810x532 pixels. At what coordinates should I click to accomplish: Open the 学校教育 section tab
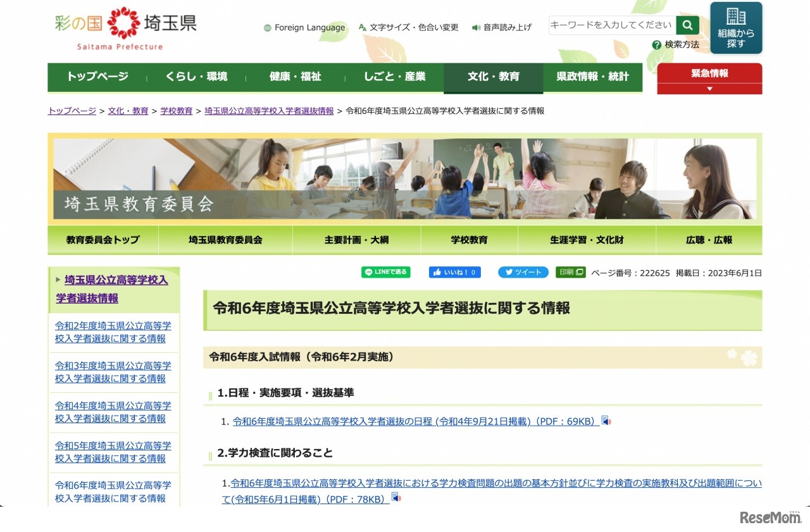[x=469, y=240]
